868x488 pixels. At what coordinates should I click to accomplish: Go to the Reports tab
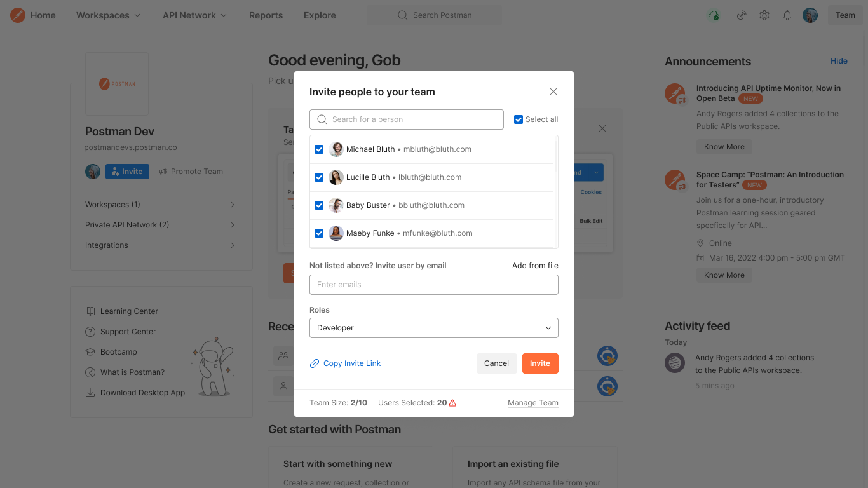(266, 15)
